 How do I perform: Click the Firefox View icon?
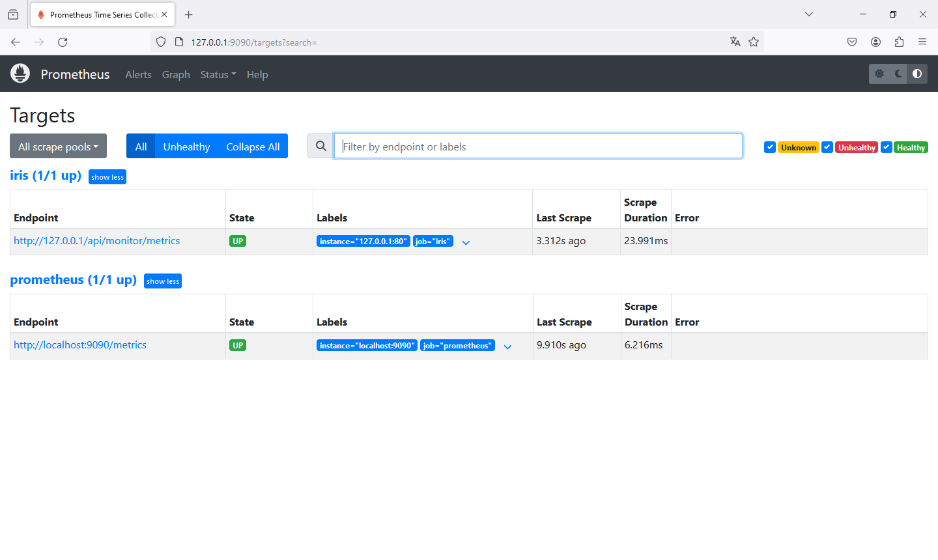pos(13,14)
